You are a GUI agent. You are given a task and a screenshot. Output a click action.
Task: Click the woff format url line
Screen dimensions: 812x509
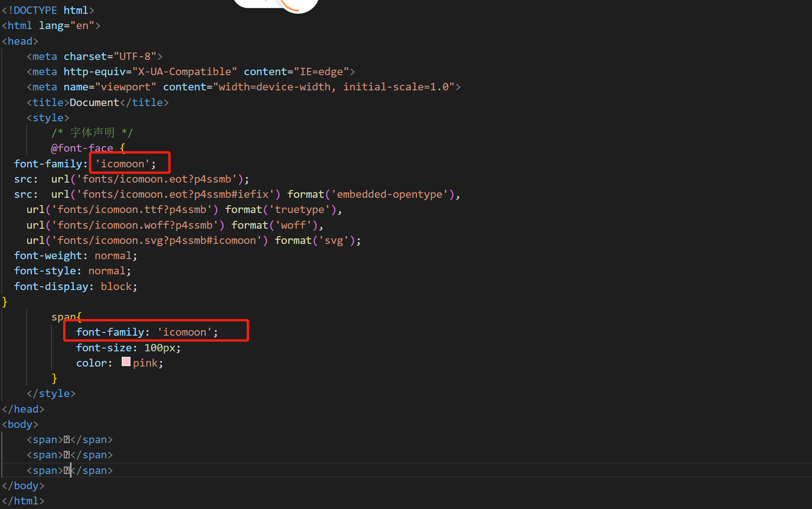click(175, 225)
